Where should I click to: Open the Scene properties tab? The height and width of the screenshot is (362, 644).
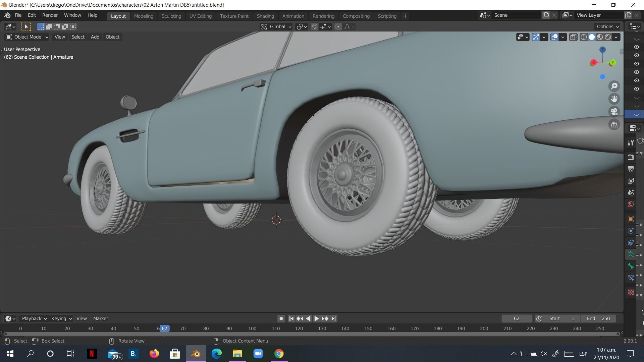click(x=631, y=192)
